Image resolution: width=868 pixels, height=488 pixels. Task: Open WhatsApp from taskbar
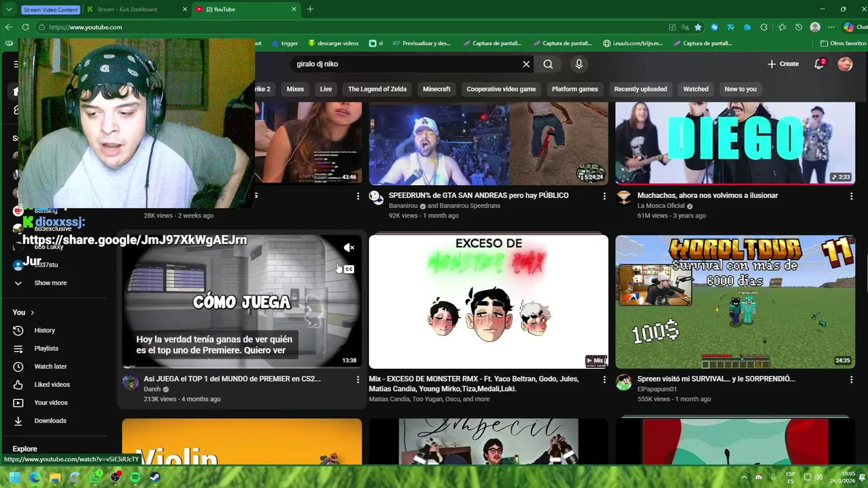click(x=96, y=477)
